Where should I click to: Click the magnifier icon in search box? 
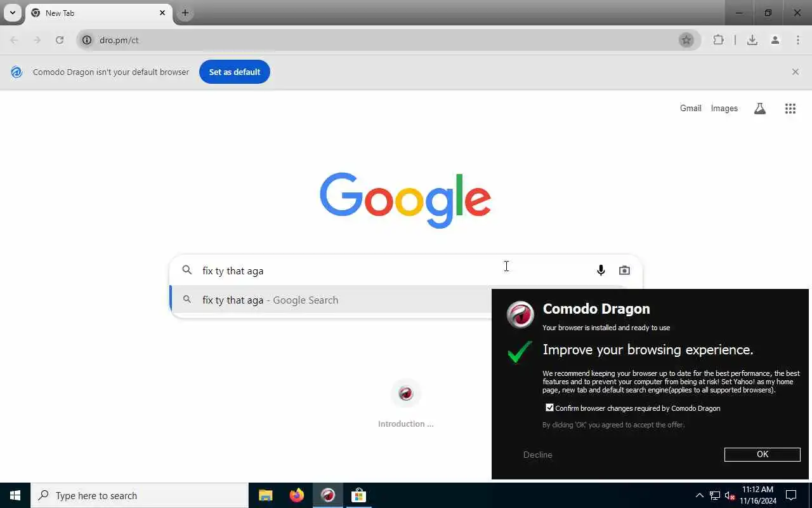pyautogui.click(x=187, y=270)
